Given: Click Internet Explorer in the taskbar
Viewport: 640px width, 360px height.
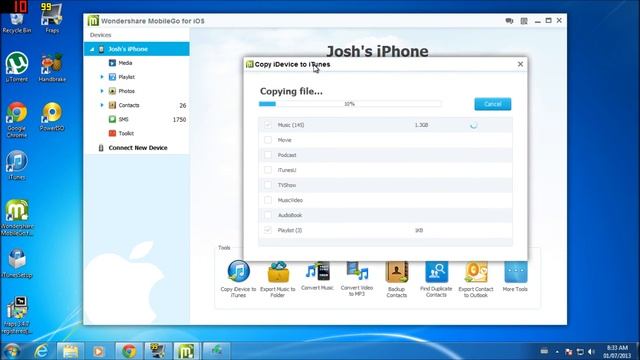Looking at the screenshot, I should (41, 351).
